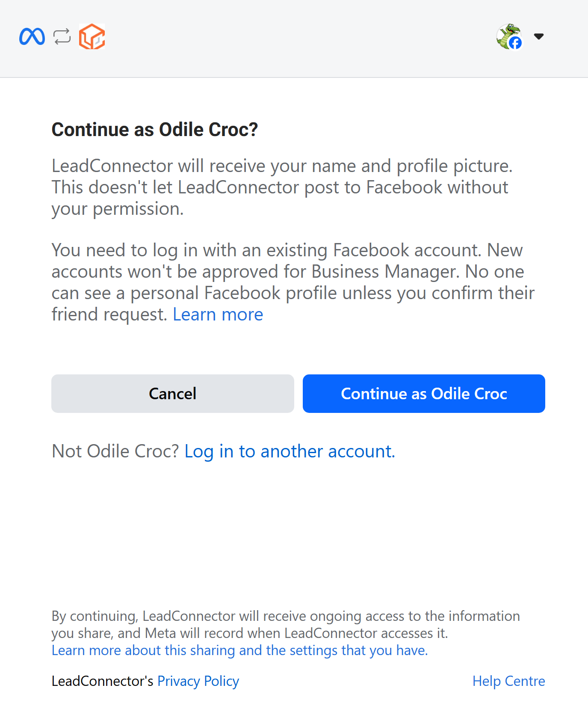Click the Facebook badge on the avatar

point(516,43)
